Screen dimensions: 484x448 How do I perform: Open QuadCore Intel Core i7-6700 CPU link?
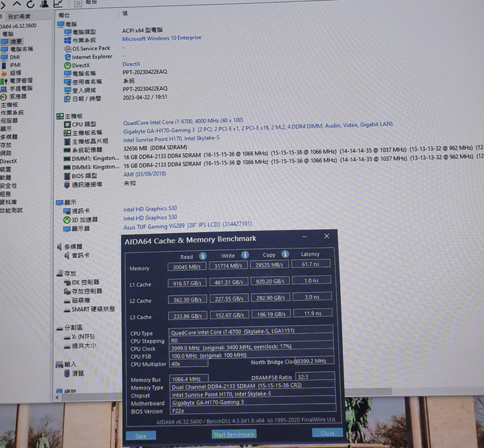(183, 122)
